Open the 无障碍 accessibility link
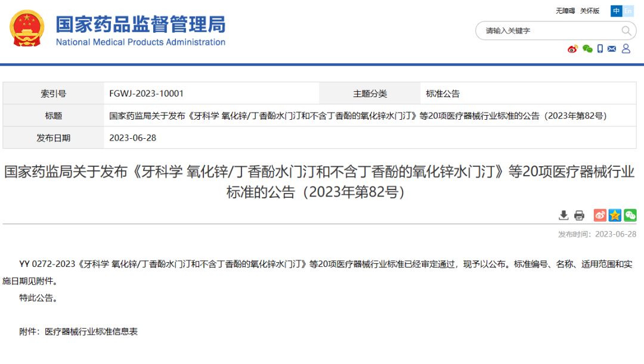This screenshot has height=364, width=644. pos(565,11)
